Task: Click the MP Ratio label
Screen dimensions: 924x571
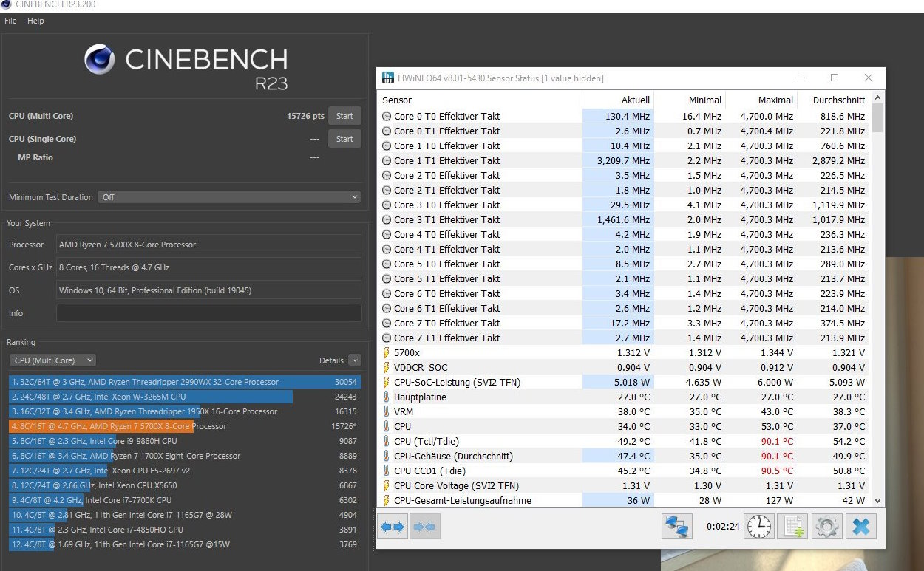Action: [35, 157]
